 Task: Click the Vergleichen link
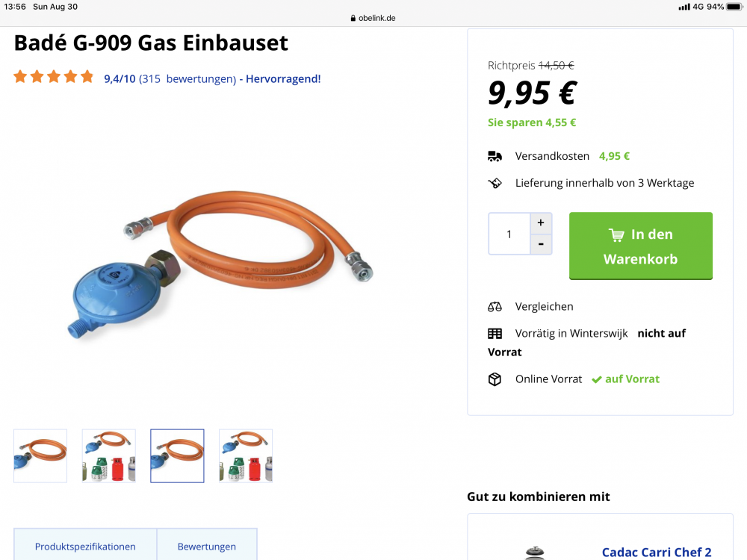545,306
